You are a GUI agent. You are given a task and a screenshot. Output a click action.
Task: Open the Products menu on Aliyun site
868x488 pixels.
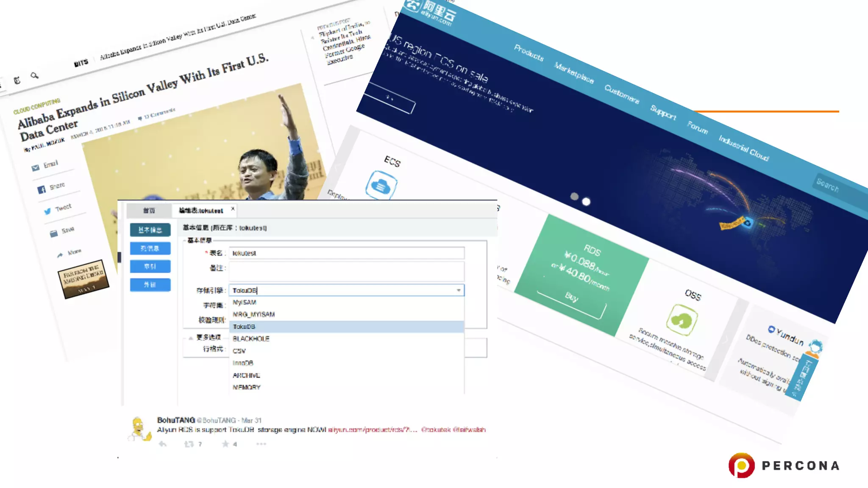529,53
